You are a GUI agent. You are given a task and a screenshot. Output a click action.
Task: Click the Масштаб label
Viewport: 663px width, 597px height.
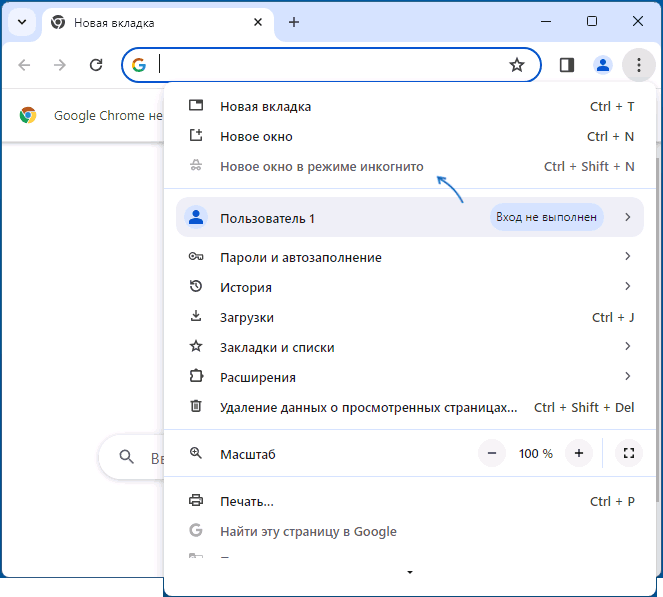click(x=248, y=454)
